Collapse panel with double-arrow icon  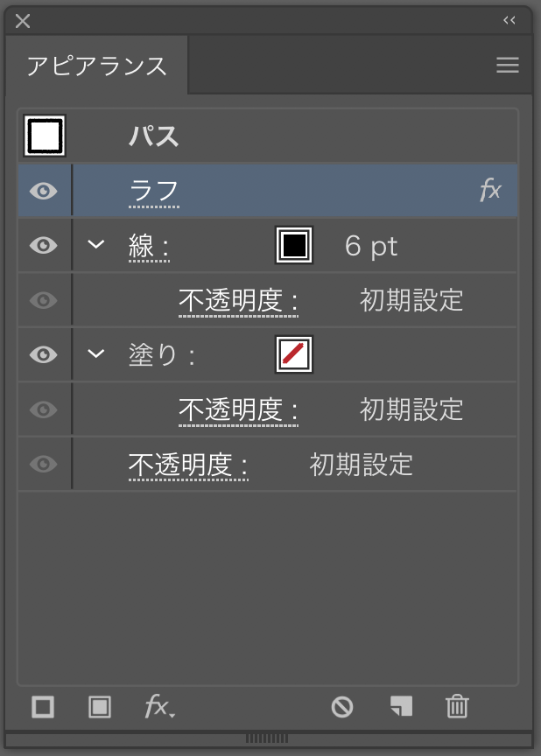509,20
